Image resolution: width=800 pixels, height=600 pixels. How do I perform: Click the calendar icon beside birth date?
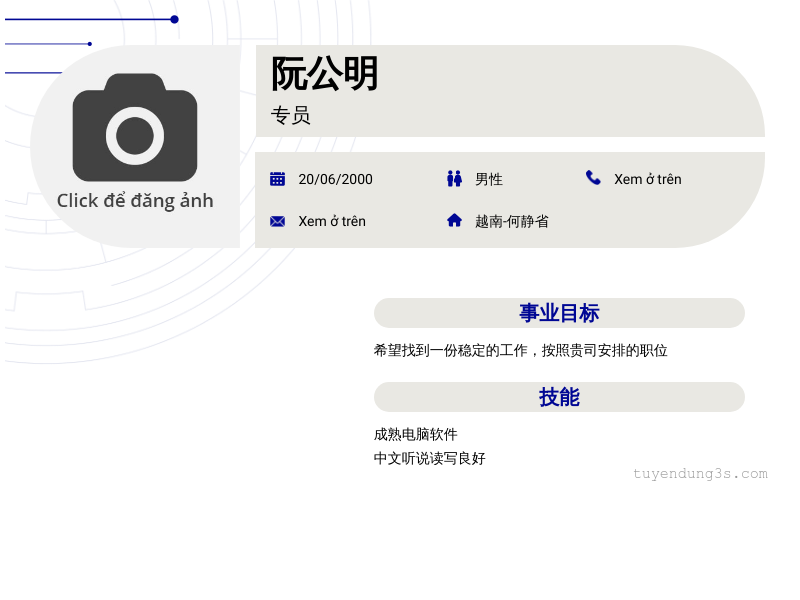tap(278, 179)
